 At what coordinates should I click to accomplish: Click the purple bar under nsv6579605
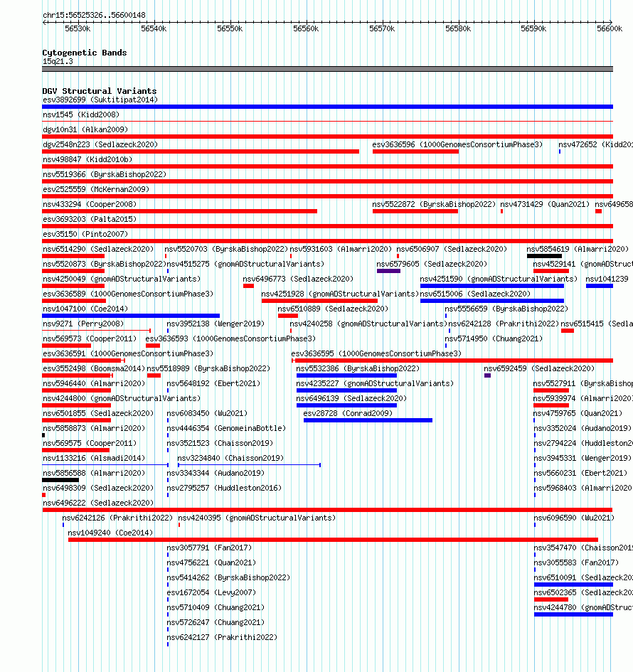coord(389,271)
